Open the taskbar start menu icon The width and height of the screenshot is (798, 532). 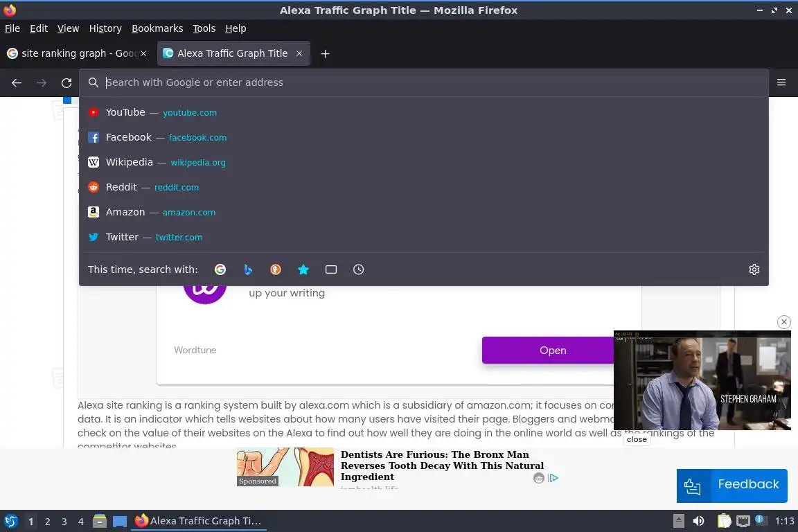tap(11, 521)
